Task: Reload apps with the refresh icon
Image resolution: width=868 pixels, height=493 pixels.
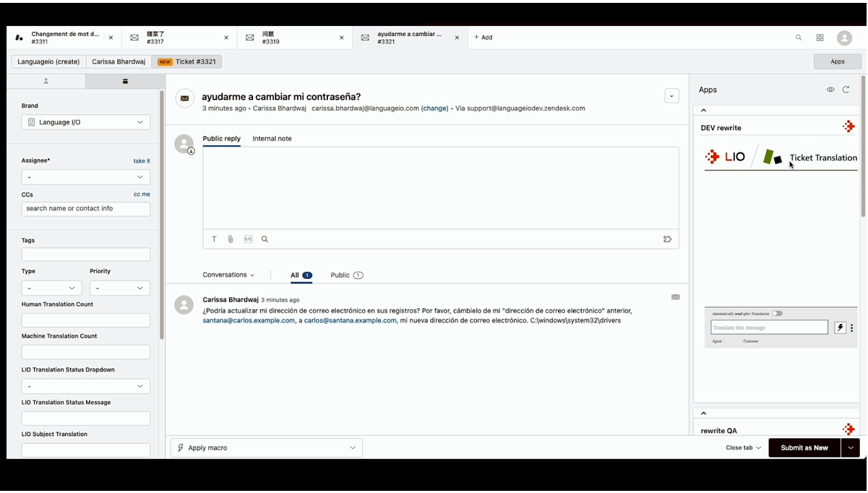Action: point(846,90)
